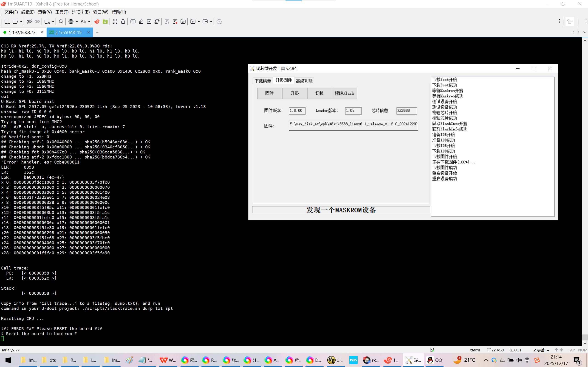This screenshot has width=588, height=367.
Task: Open the chat bubble icon in toolbar
Action: coord(219,22)
